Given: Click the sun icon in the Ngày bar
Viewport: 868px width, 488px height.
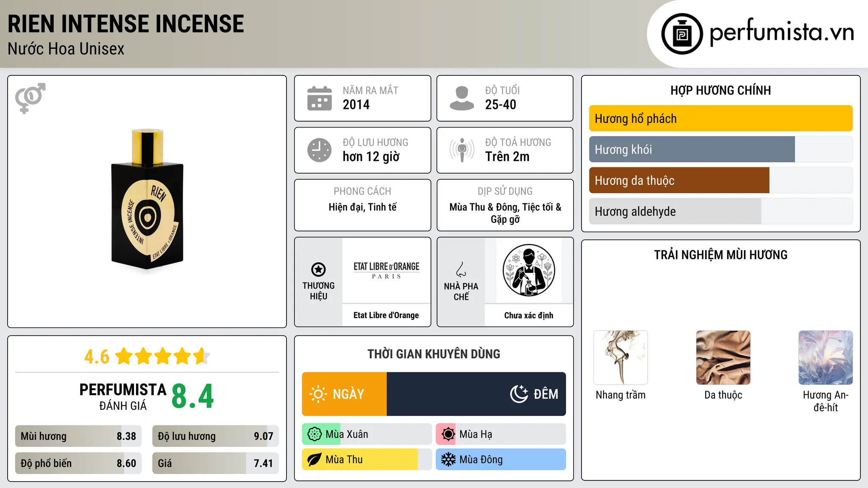Looking at the screenshot, I should (318, 394).
